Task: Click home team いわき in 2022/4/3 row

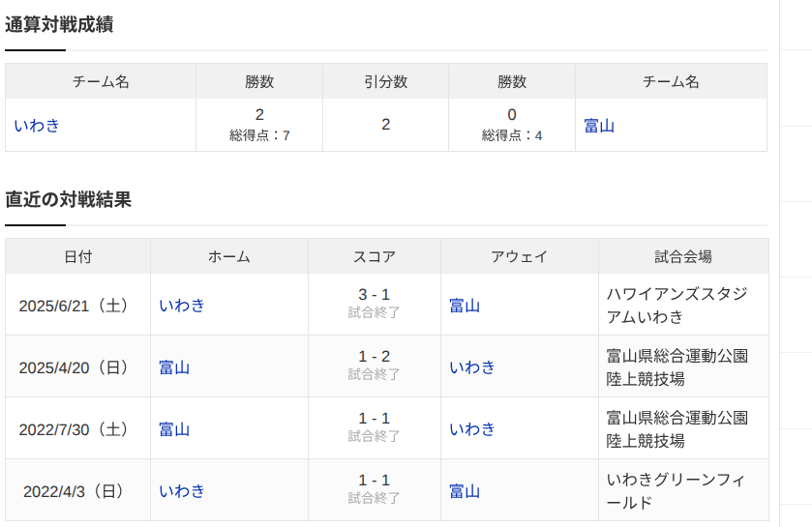Action: pyautogui.click(x=182, y=491)
